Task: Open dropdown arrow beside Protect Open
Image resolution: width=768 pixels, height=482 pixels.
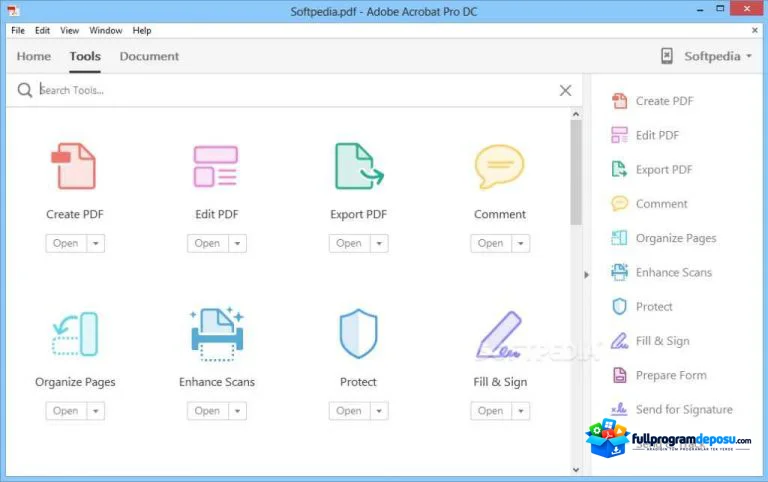Action: (x=379, y=411)
